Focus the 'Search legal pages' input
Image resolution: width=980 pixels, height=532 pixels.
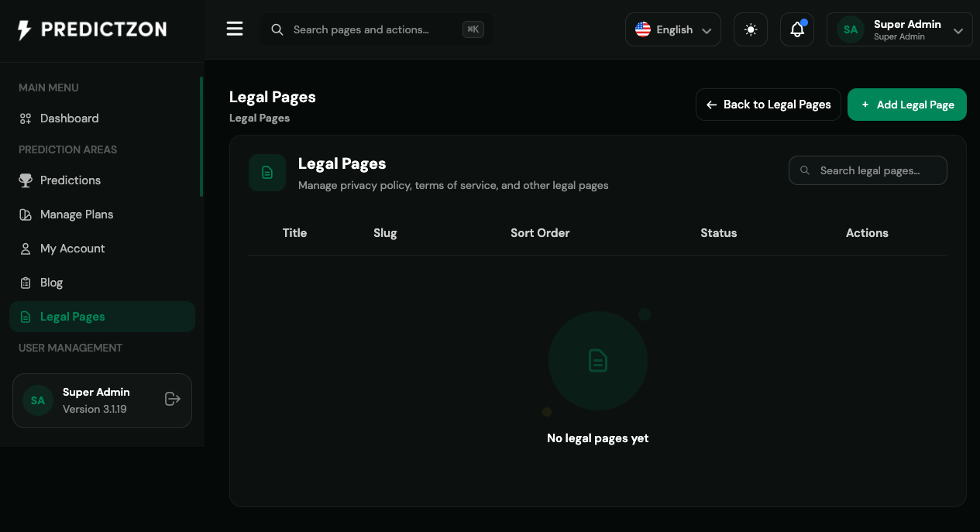[868, 170]
